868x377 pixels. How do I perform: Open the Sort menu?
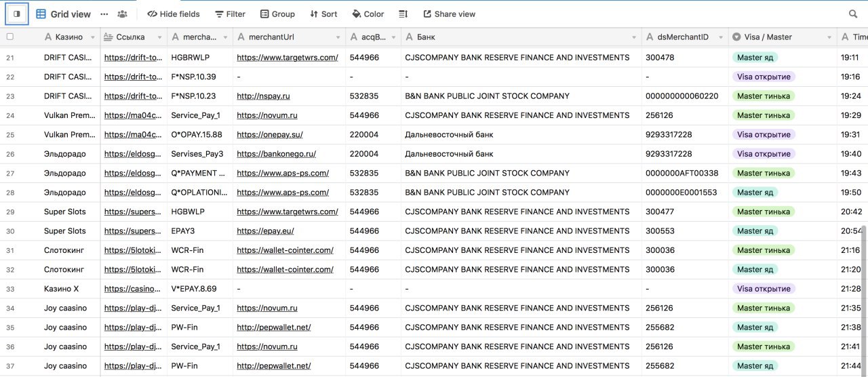[x=323, y=14]
